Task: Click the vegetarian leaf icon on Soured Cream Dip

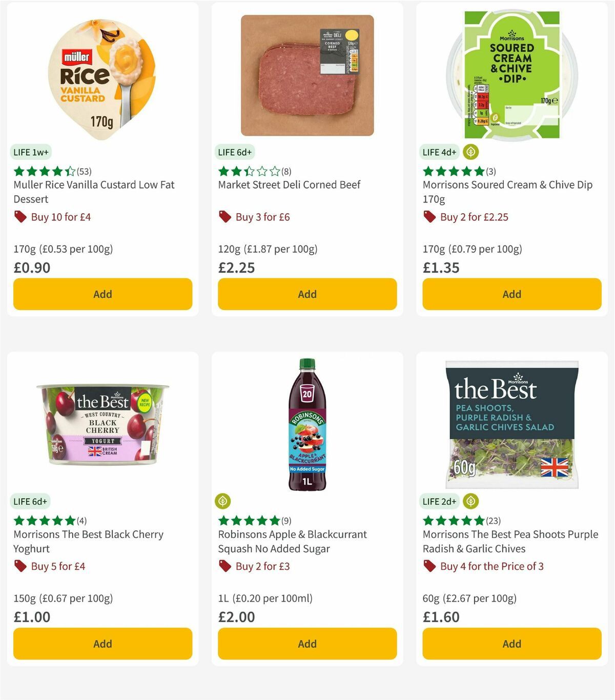Action: (x=469, y=152)
